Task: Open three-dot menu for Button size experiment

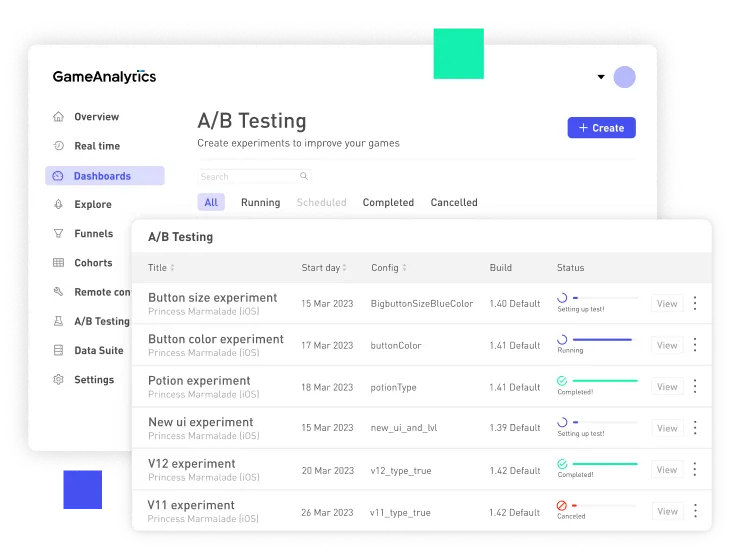Action: click(x=695, y=303)
